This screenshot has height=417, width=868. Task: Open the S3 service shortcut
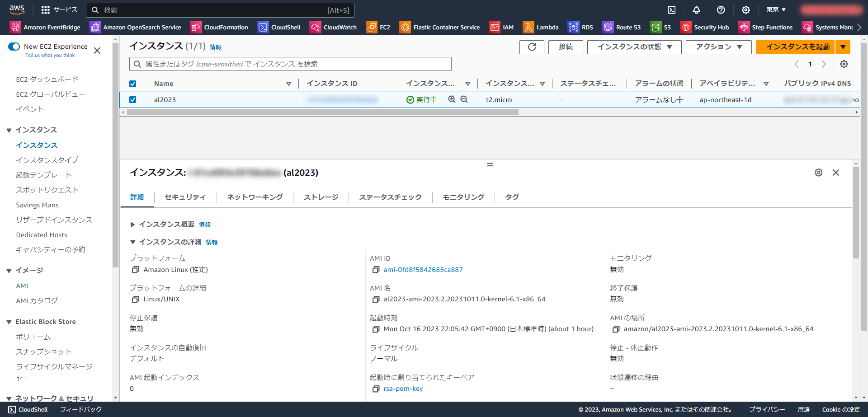pyautogui.click(x=660, y=28)
